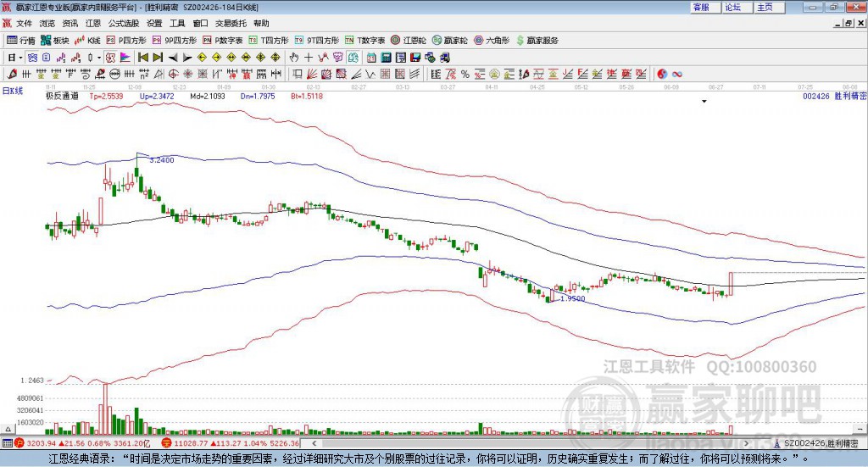Toggle the 线 line display icon
868x467 pixels.
353,58
